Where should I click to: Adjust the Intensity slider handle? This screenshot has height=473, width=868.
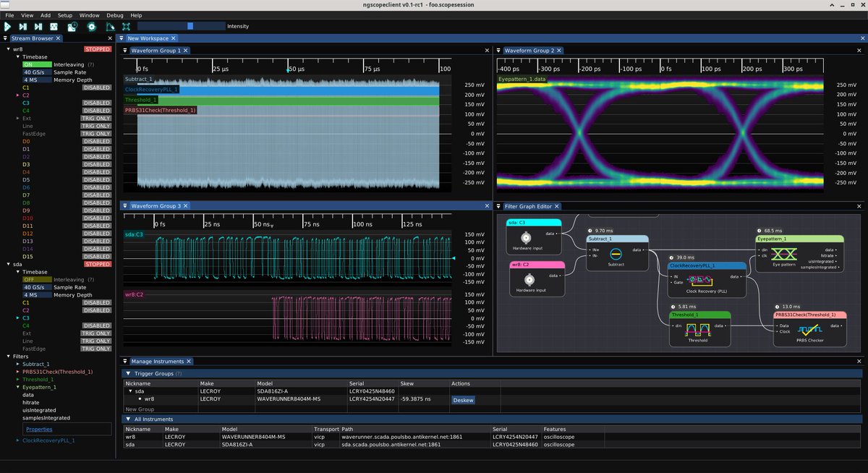pos(190,26)
